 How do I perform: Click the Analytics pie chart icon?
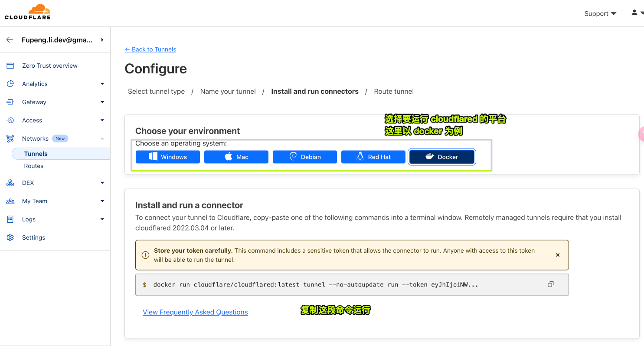[10, 84]
